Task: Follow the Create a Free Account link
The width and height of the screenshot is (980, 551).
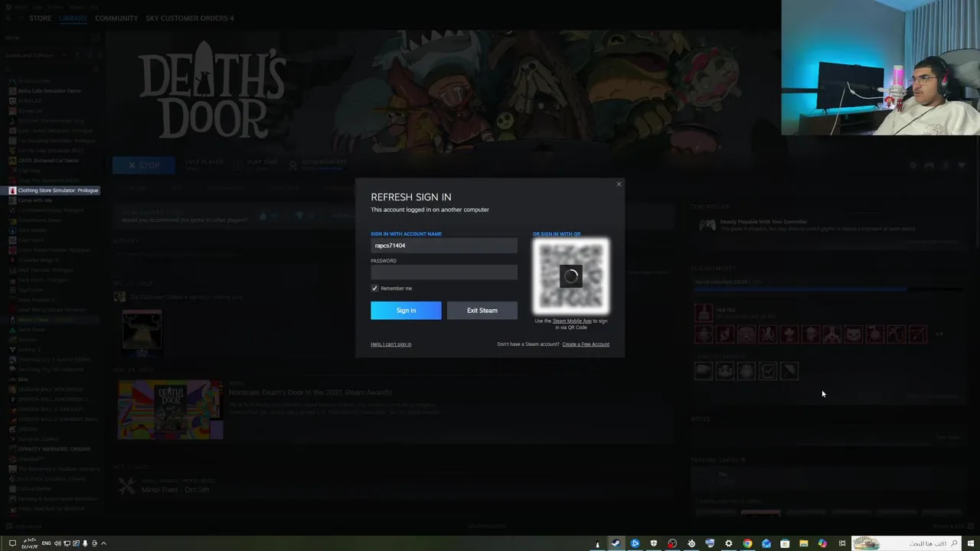Action: point(586,344)
